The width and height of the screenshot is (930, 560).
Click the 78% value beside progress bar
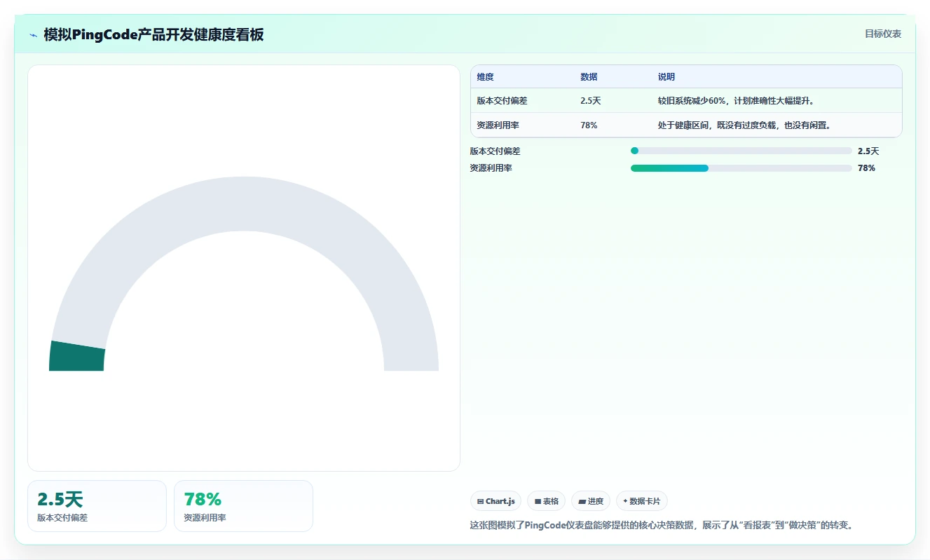click(866, 168)
